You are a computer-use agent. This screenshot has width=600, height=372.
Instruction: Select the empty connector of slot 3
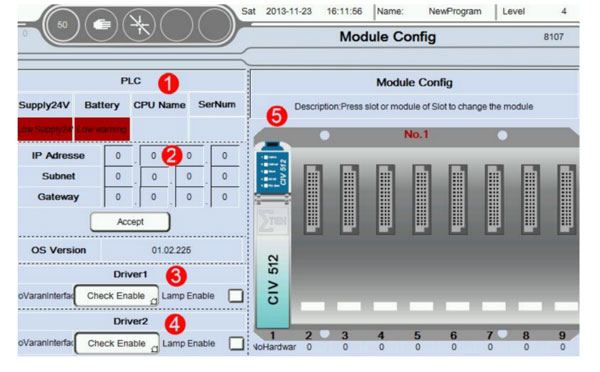point(349,199)
